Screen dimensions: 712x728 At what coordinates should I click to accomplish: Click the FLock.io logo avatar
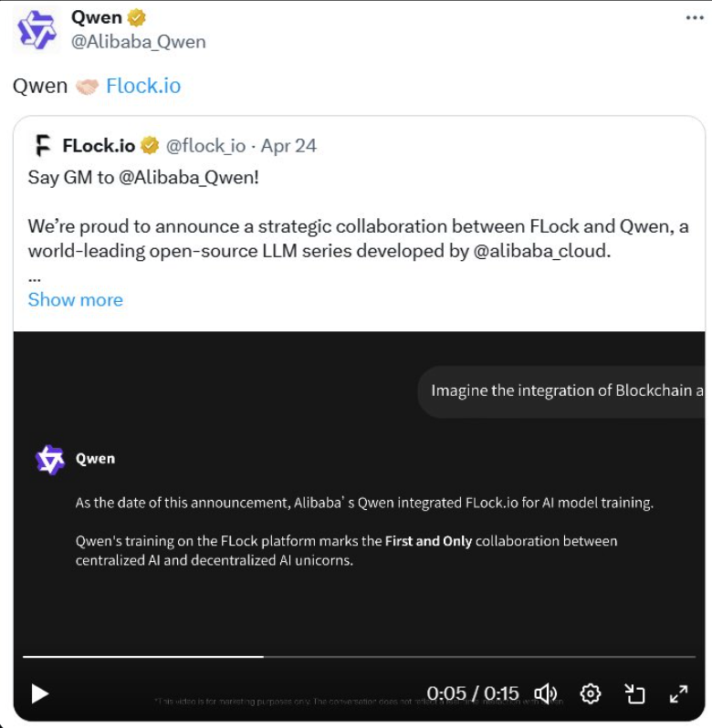point(42,146)
